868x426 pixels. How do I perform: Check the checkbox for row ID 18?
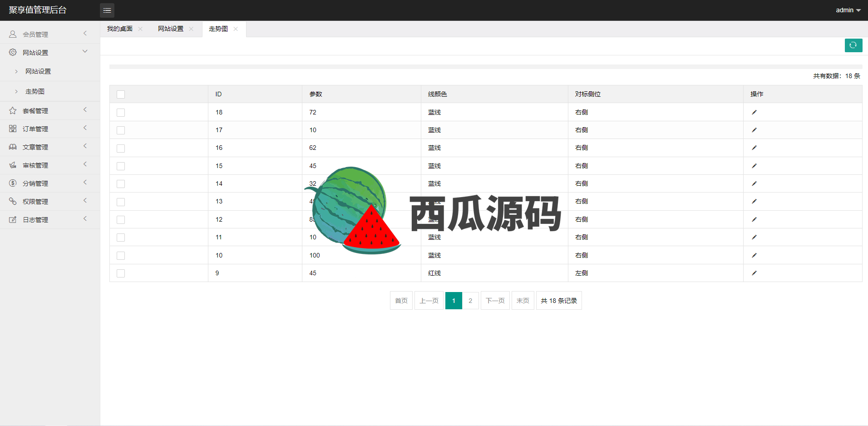click(x=121, y=113)
